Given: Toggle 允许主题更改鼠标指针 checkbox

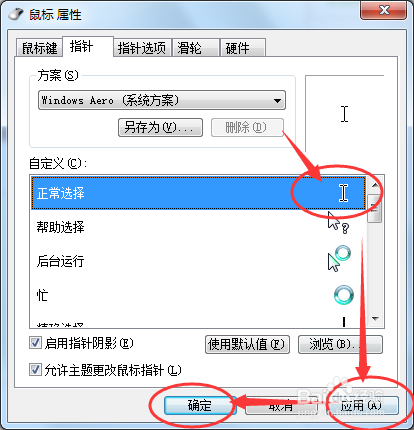Looking at the screenshot, I should point(35,370).
